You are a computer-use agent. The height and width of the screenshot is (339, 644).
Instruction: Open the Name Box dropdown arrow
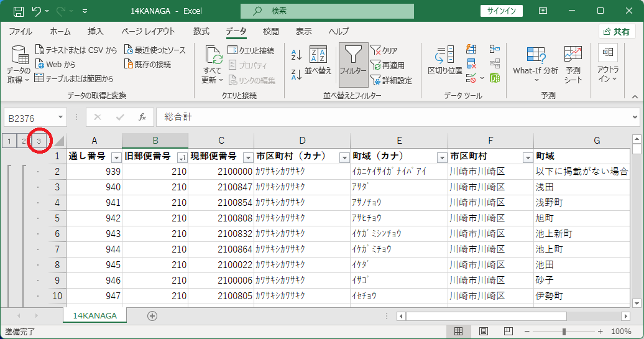(60, 118)
